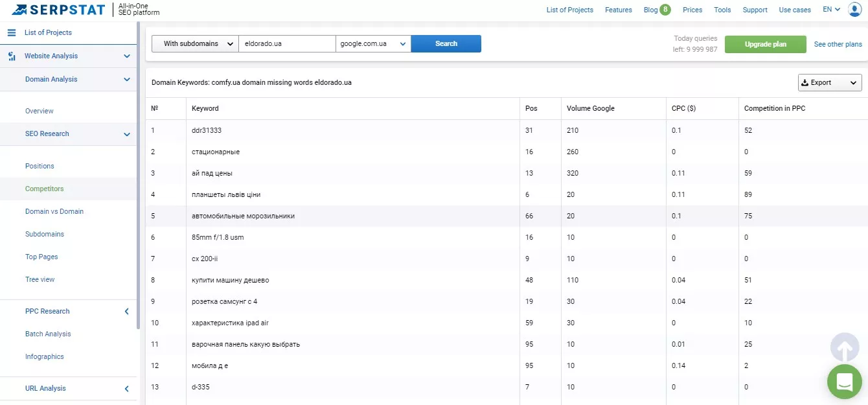Image resolution: width=868 pixels, height=405 pixels.
Task: Collapse the SEO Research section chevron
Action: tap(127, 134)
